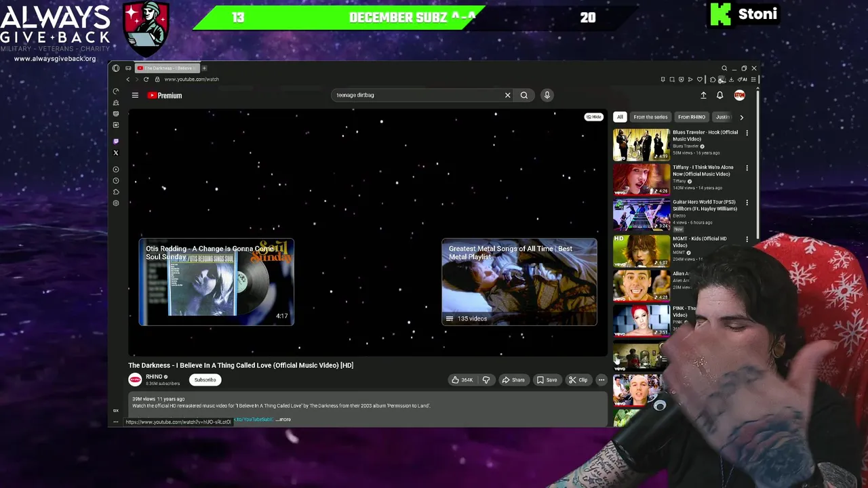Screen dimensions: 868x488
Task: Dislike this video
Action: click(486, 380)
